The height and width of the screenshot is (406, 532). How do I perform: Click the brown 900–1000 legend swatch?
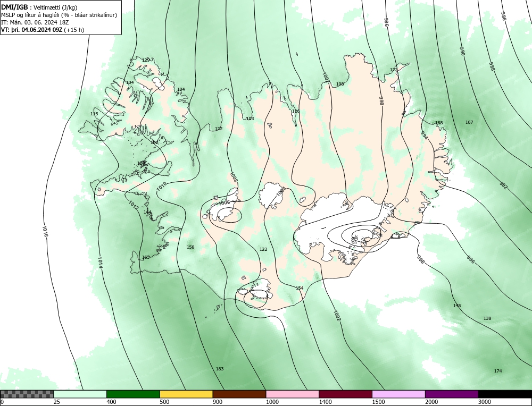coord(239,394)
